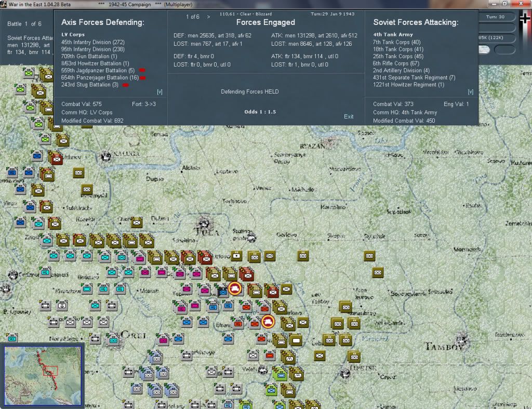The height and width of the screenshot is (409, 532).
Task: Select the Soviet counter sitting on Peremyshl
Action: coord(87,189)
